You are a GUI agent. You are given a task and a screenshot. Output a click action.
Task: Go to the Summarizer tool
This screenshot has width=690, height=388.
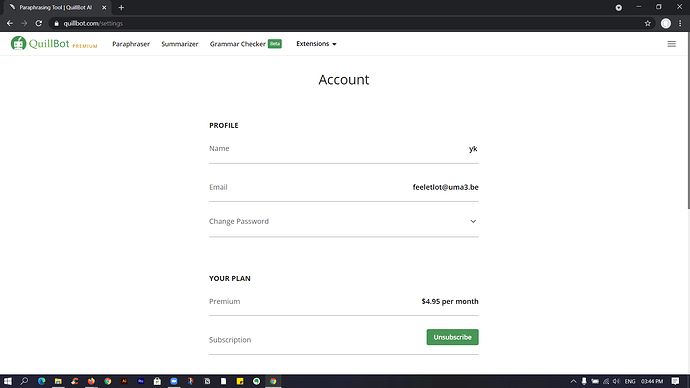[x=180, y=44]
